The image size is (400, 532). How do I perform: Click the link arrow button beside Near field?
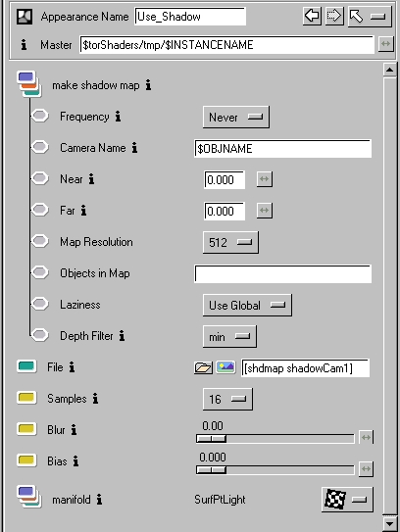pyautogui.click(x=265, y=179)
